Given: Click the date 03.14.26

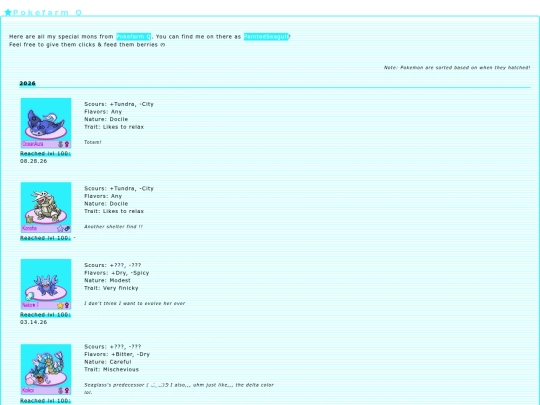Looking at the screenshot, I should pyautogui.click(x=33, y=322).
